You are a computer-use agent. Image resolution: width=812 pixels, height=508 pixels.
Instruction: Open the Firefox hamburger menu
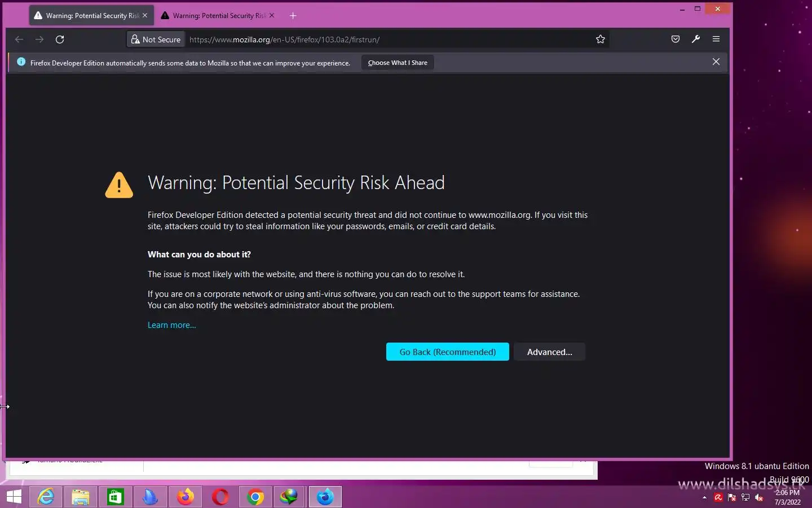716,39
